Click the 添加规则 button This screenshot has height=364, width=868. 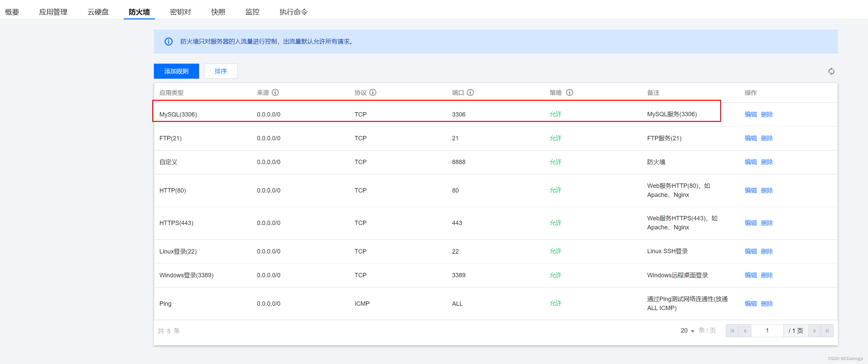tap(176, 71)
